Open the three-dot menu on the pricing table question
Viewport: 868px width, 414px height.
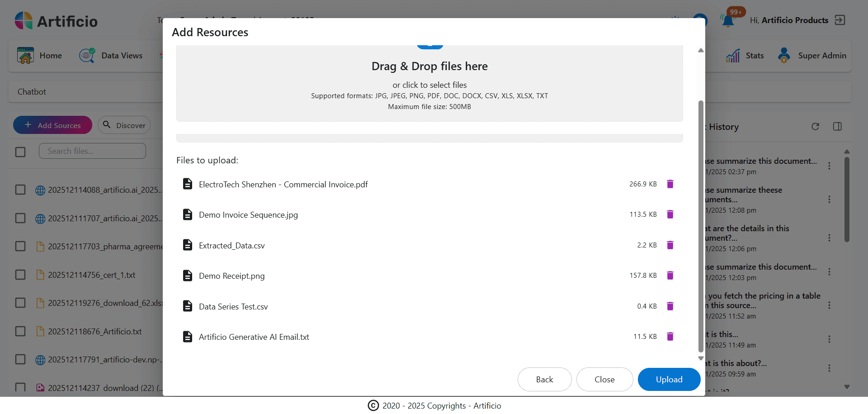(830, 305)
